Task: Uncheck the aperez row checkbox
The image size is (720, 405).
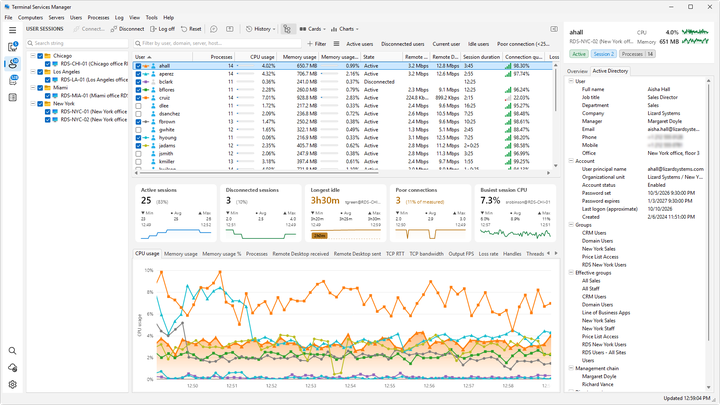Action: click(138, 74)
